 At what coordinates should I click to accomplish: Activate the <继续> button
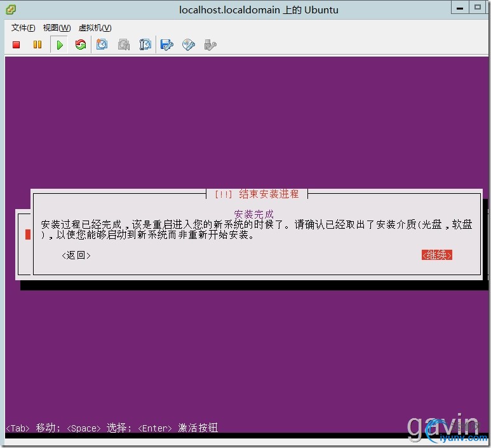point(437,255)
